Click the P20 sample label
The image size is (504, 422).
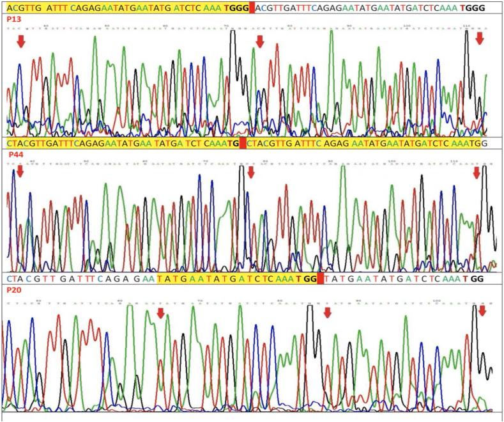click(14, 290)
